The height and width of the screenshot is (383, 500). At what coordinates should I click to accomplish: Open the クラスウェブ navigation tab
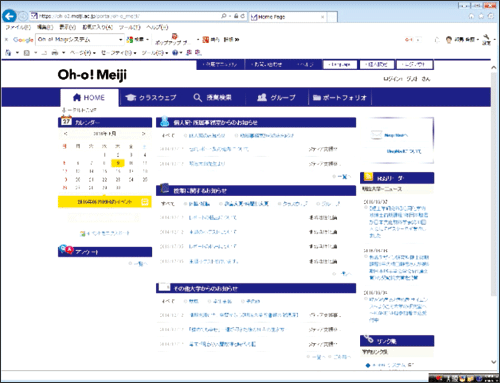(151, 98)
